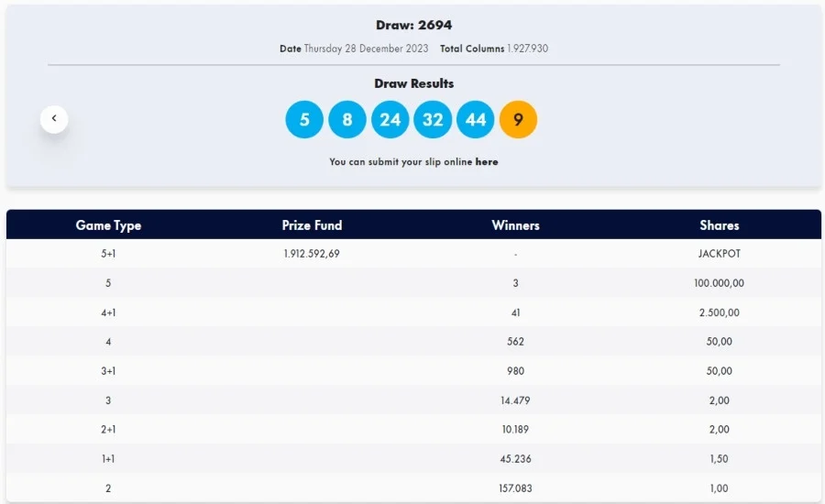Click the Prize Fund column header
This screenshot has height=504, width=825.
point(312,225)
